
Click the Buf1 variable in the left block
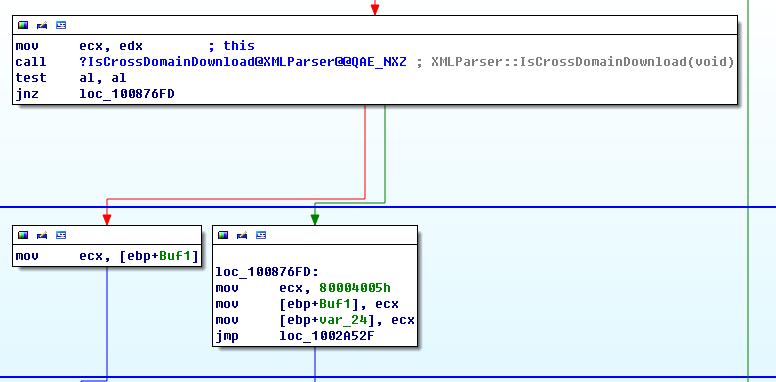tap(179, 256)
